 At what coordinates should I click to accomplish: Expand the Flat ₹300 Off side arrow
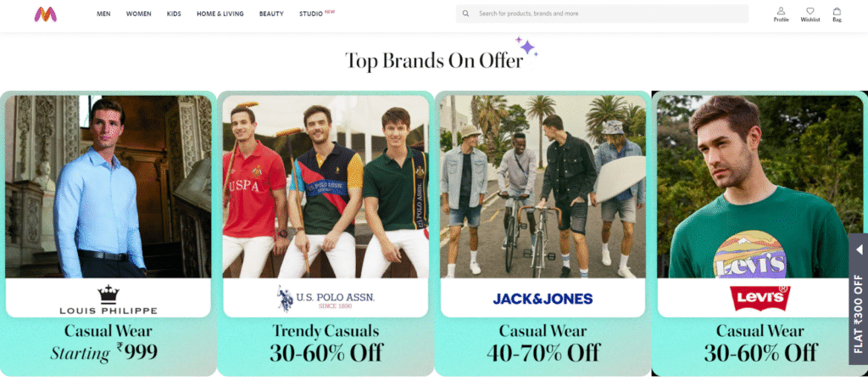(x=858, y=252)
